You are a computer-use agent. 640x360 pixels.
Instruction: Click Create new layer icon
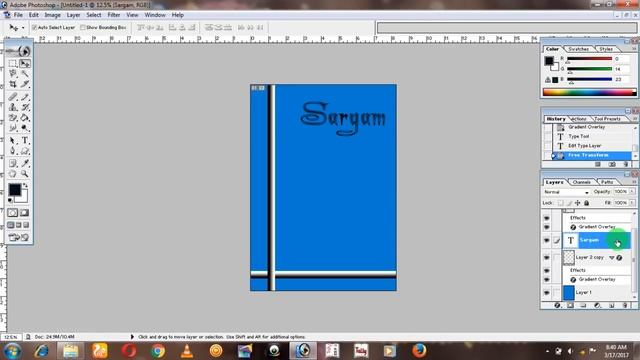click(x=611, y=305)
